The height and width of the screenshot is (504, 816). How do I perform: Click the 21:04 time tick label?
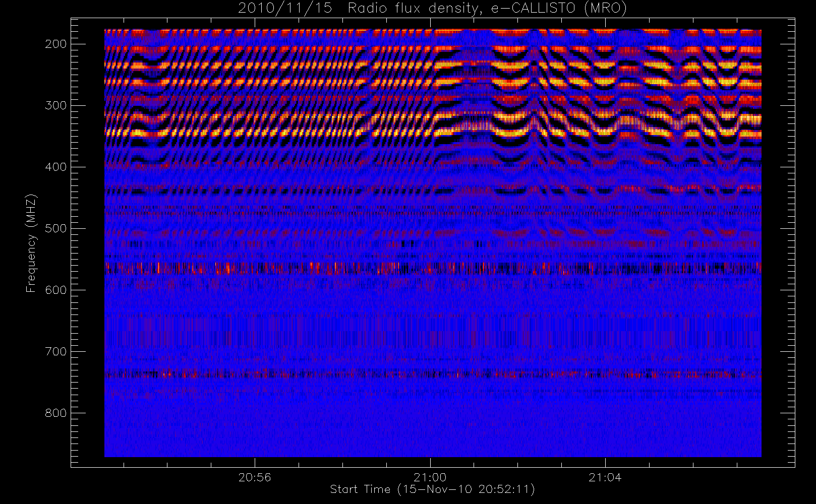click(605, 477)
